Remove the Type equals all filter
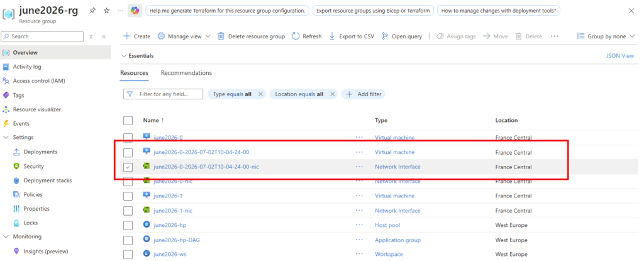The width and height of the screenshot is (644, 261). click(260, 94)
